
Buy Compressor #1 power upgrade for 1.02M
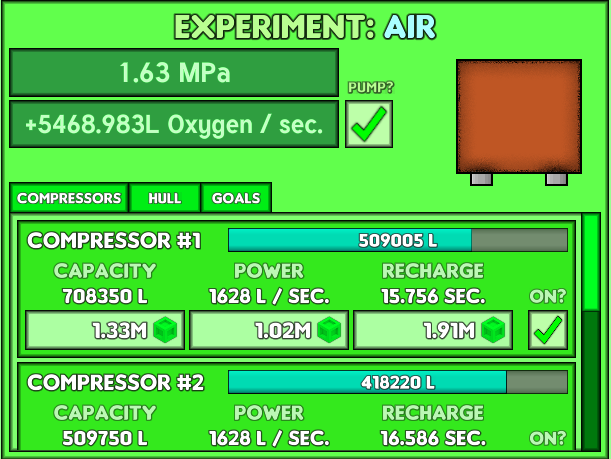coord(269,330)
